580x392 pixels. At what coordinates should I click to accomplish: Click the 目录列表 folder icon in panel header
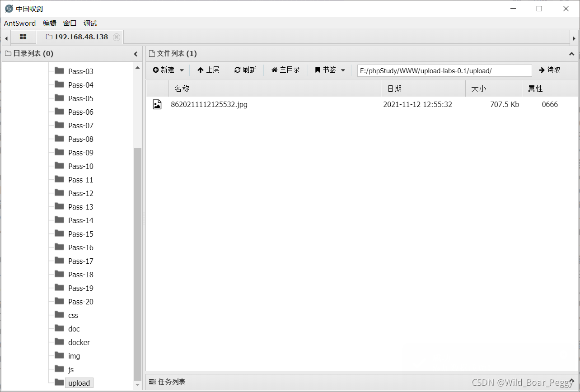click(x=8, y=53)
